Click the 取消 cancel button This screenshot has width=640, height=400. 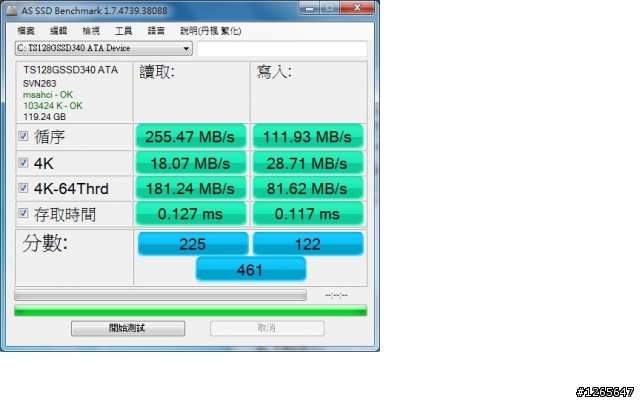267,328
